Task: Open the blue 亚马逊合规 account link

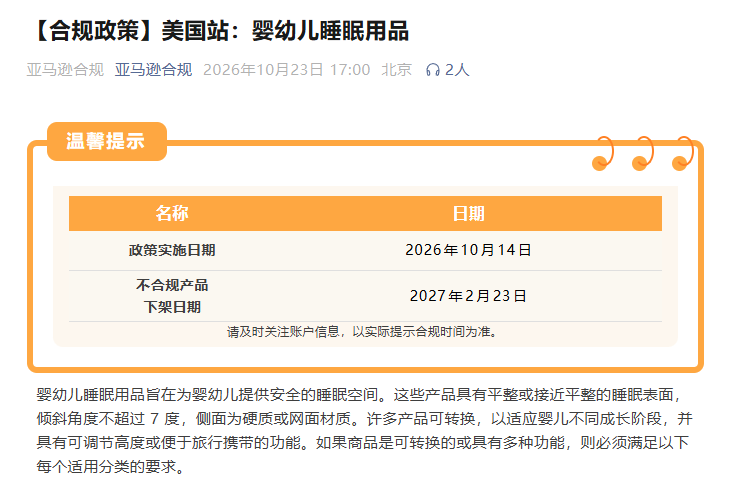Action: [x=153, y=70]
